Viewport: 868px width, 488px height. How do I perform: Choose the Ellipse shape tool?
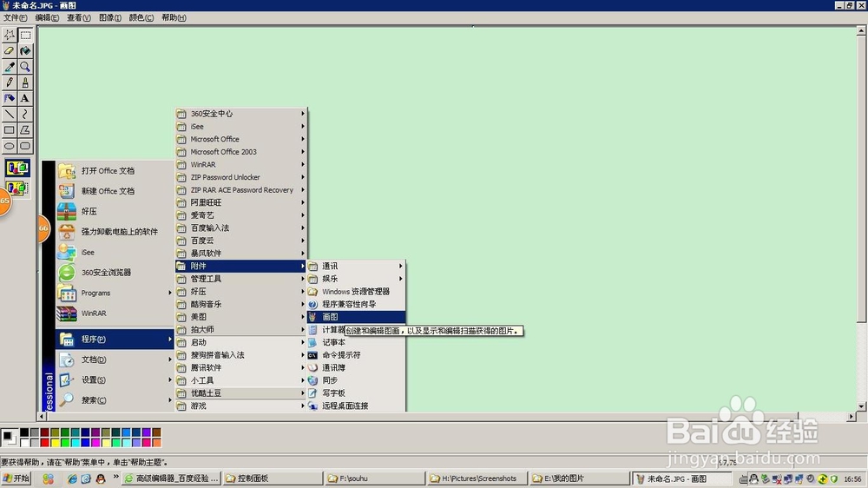10,146
